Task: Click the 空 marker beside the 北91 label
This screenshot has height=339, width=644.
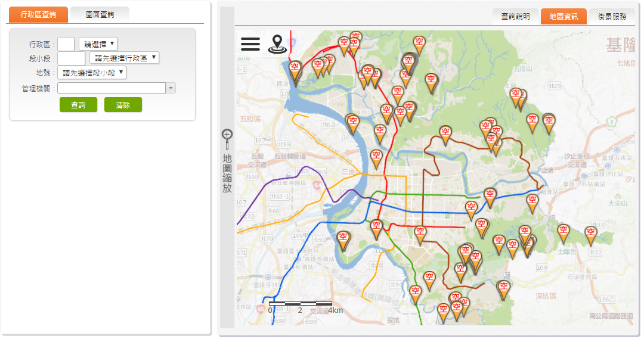Action: pos(343,239)
